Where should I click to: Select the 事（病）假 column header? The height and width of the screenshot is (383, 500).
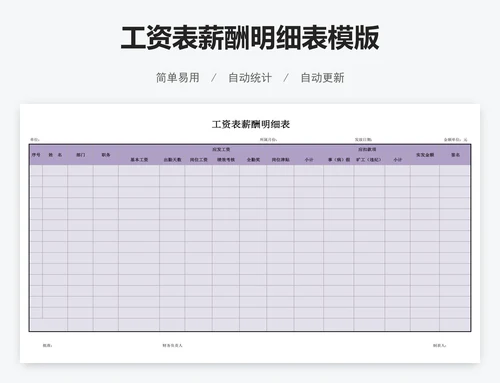(x=339, y=160)
